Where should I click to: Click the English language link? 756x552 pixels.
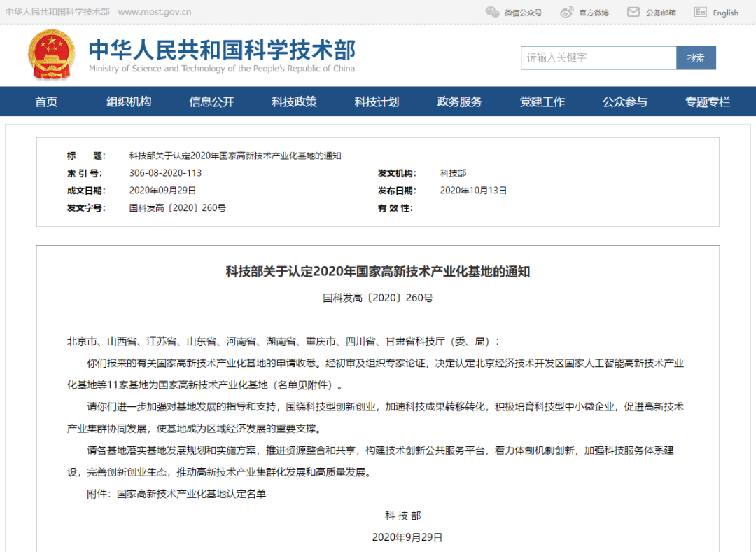[x=725, y=13]
